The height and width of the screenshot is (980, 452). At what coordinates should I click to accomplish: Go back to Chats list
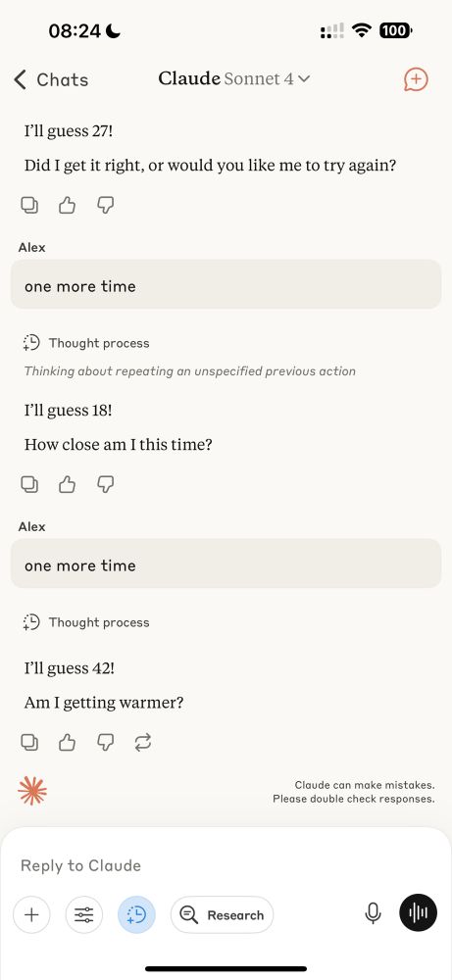(51, 80)
